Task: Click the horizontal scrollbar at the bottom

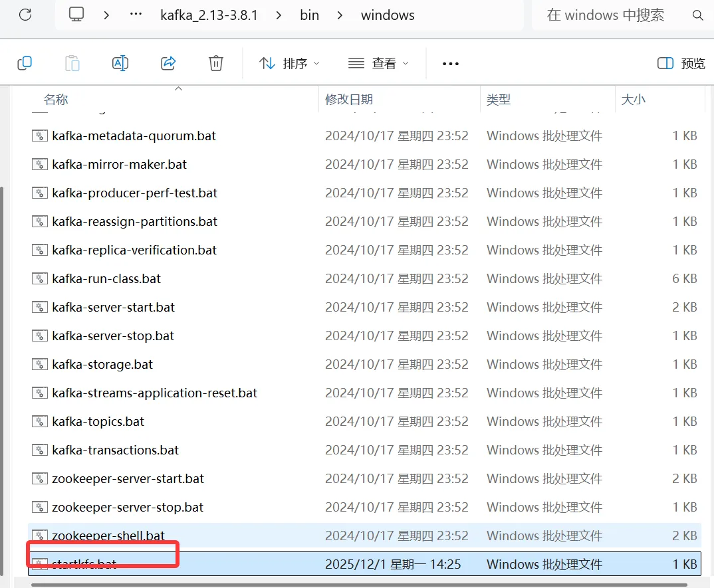Action: pos(359,585)
